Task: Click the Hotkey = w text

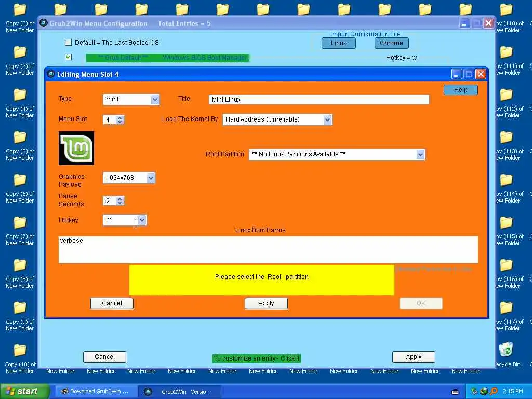Action: click(402, 58)
